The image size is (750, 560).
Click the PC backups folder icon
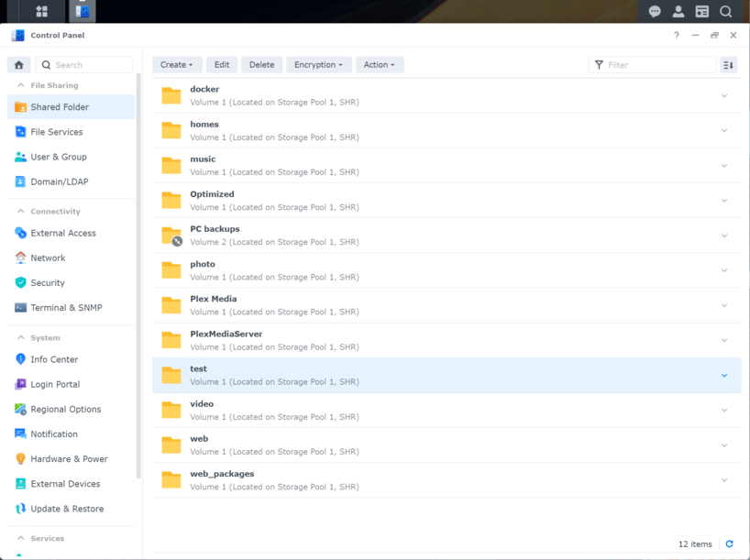[x=171, y=236]
